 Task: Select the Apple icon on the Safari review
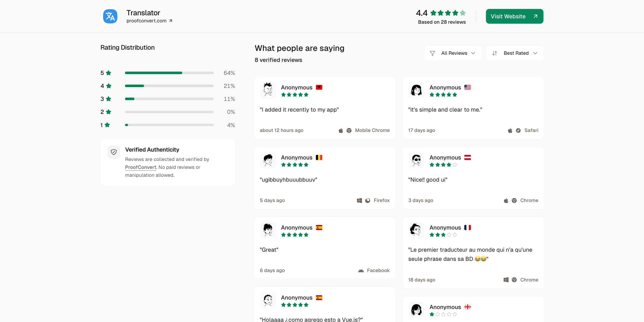(x=510, y=130)
